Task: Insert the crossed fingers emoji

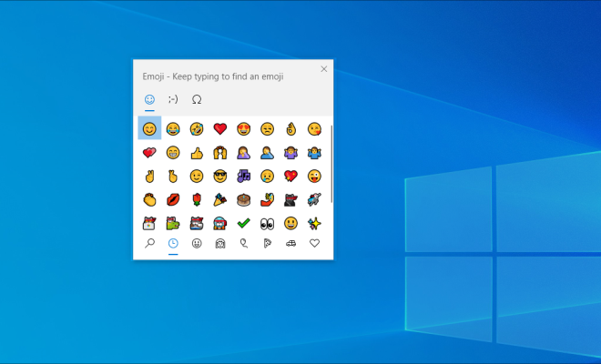Action: pos(173,177)
